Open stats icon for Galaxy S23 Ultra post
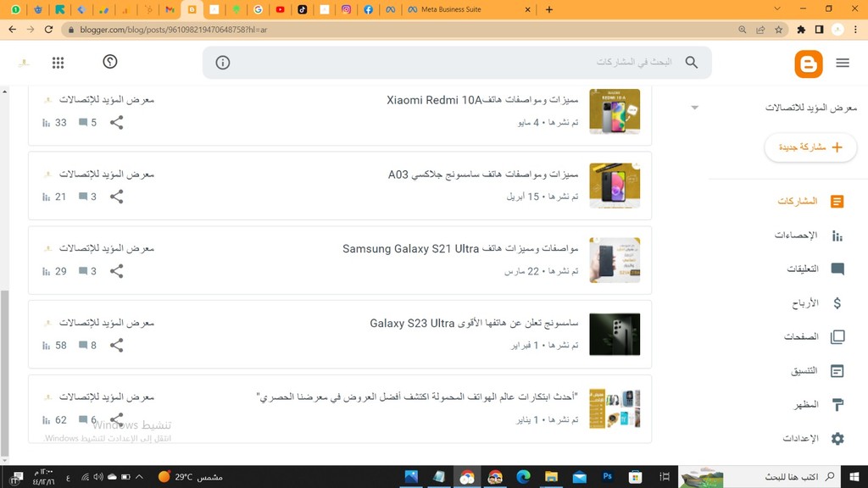Screen dimensions: 868x488 47,346
